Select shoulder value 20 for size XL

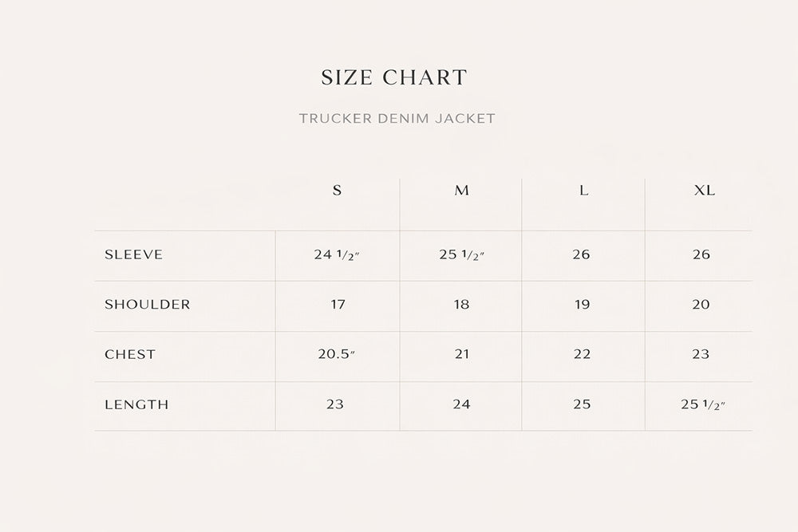click(701, 305)
